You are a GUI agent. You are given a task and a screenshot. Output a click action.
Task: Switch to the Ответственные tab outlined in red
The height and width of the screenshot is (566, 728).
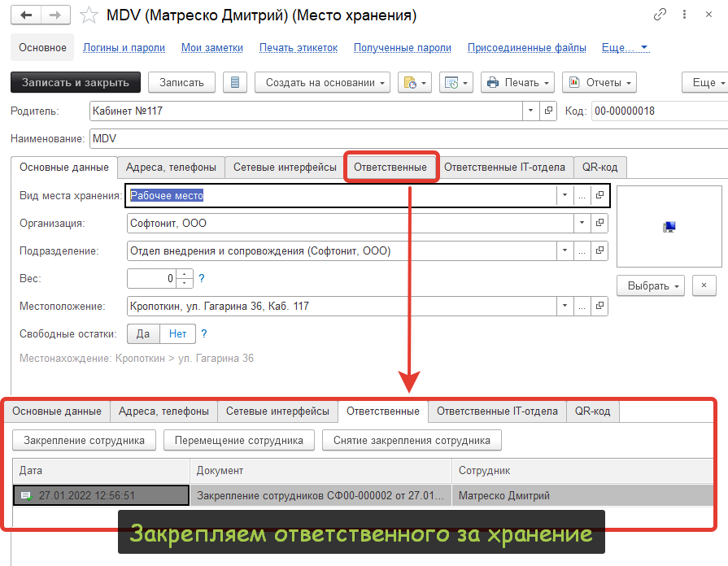click(x=390, y=168)
